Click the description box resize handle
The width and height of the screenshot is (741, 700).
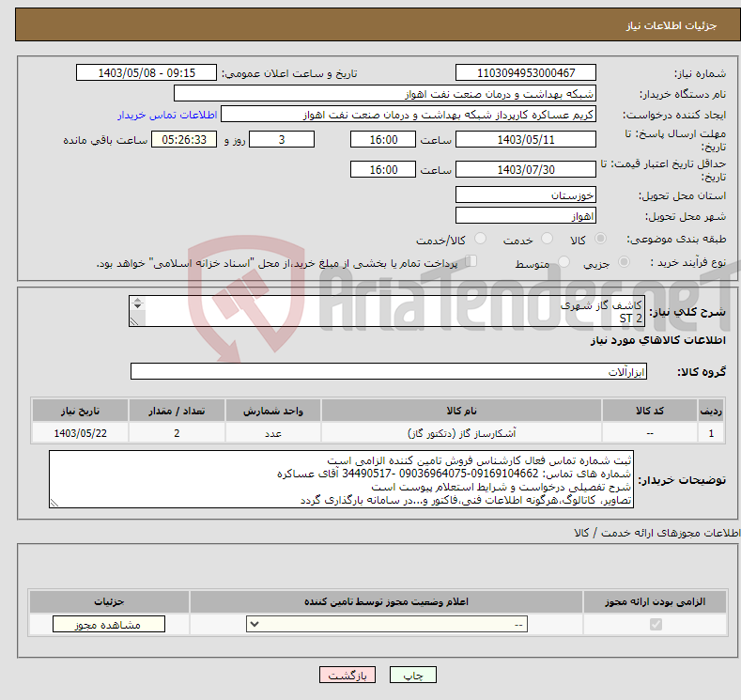(x=134, y=321)
